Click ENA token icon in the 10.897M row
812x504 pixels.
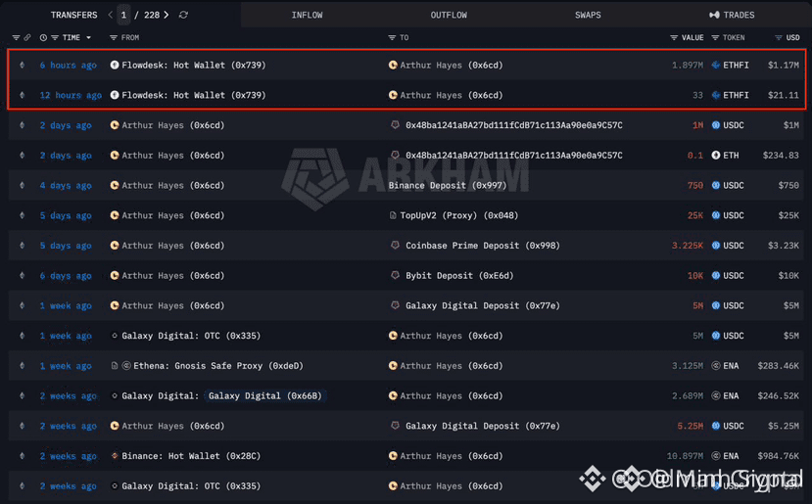coord(716,456)
